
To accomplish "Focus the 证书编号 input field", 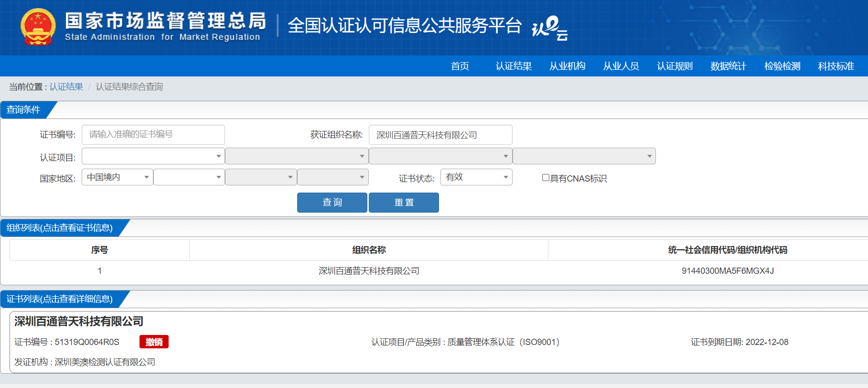I will [153, 135].
